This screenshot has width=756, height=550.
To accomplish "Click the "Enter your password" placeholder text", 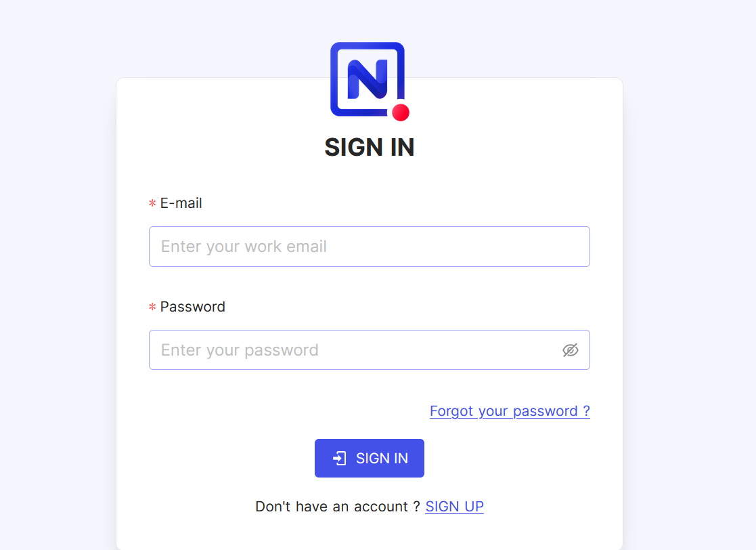I will click(x=240, y=350).
